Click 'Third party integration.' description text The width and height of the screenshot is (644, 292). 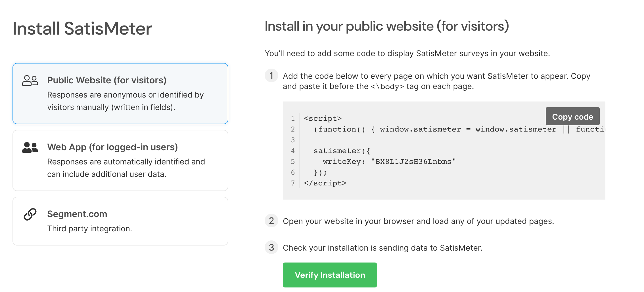(90, 228)
